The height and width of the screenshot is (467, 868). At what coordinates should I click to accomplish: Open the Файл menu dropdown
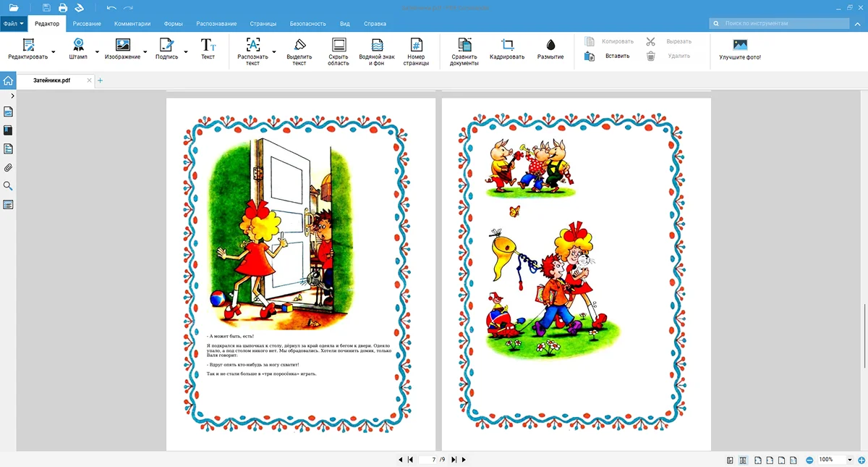pos(14,24)
